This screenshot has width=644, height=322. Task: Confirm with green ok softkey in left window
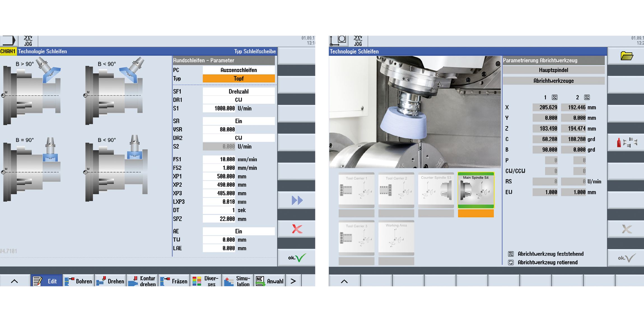coord(297,258)
